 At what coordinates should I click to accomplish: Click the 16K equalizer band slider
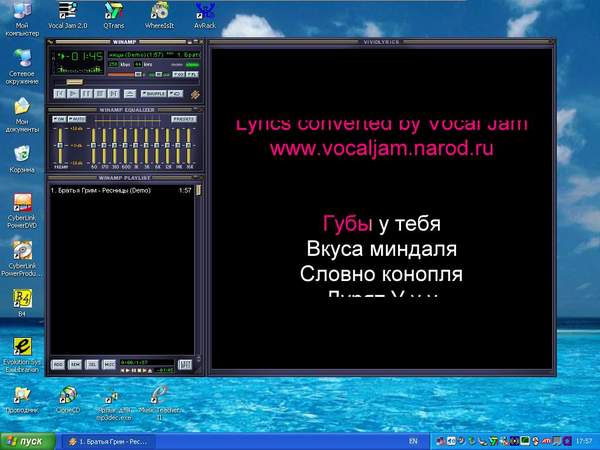[189, 145]
